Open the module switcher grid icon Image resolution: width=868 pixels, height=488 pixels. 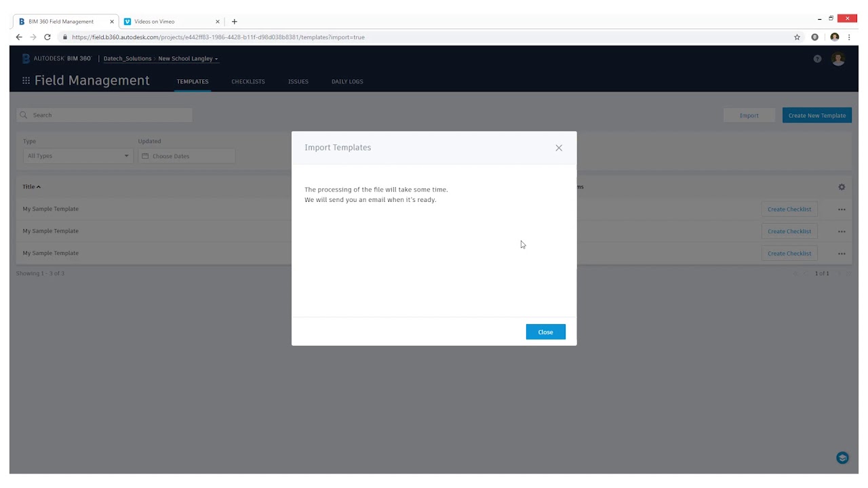(x=26, y=81)
